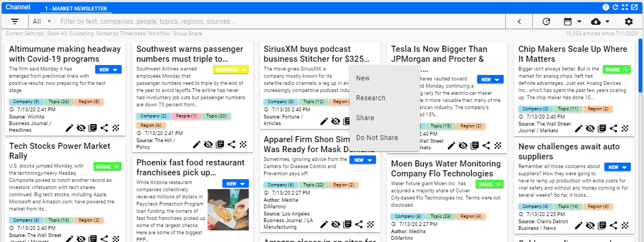Edit the Southwest article with pencil icon
Image resolution: width=644 pixels, height=242 pixels.
tap(197, 144)
